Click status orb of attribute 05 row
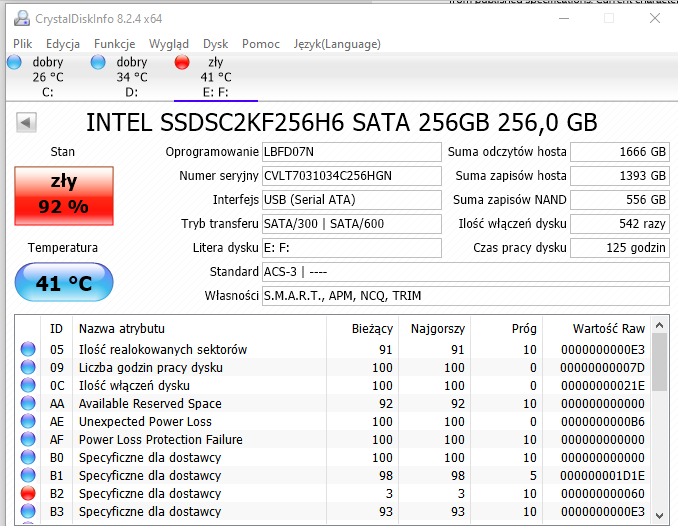 pos(28,349)
